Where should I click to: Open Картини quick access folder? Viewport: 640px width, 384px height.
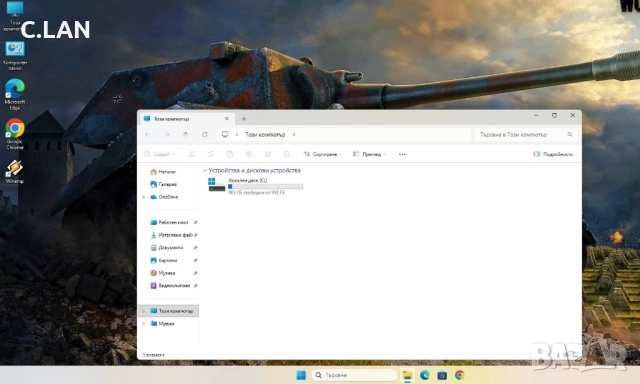pos(164,260)
